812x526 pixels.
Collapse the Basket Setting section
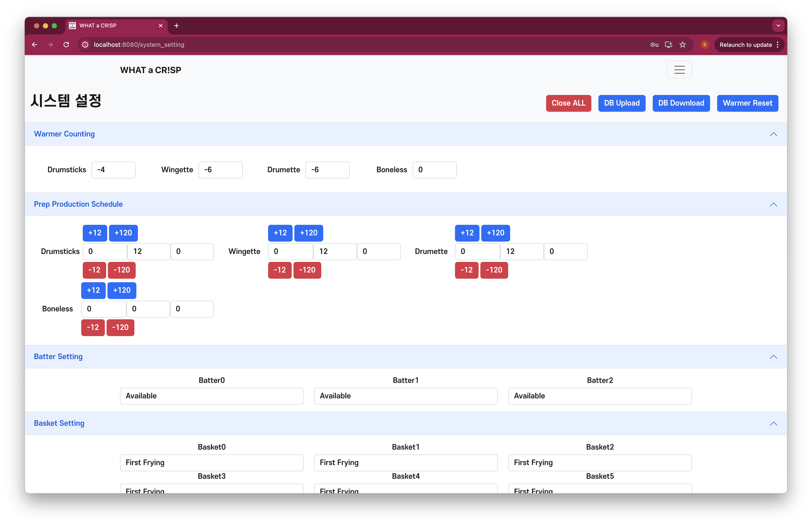tap(773, 424)
